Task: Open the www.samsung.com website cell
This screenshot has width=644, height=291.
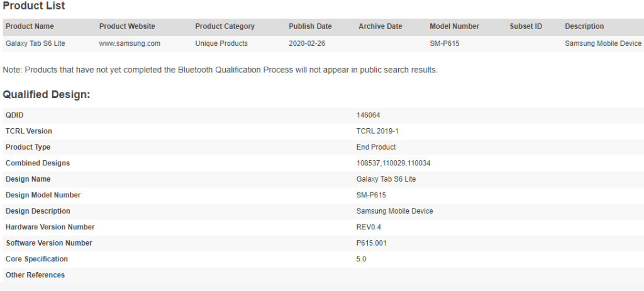Action: [130, 43]
